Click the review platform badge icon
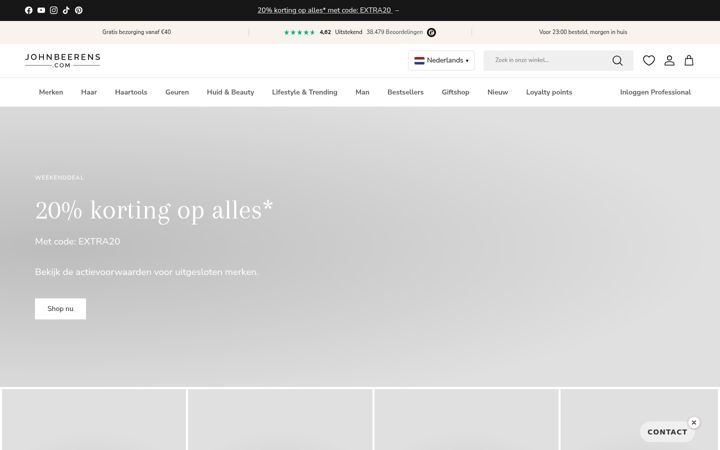The image size is (720, 450). coord(431,32)
